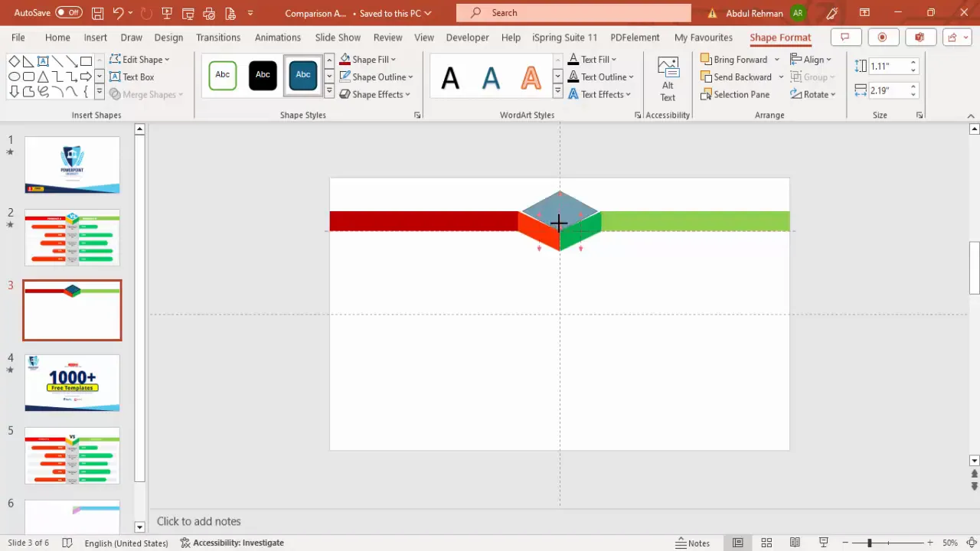Switch to the My Favourites tab
This screenshot has height=551, width=980.
click(x=704, y=37)
